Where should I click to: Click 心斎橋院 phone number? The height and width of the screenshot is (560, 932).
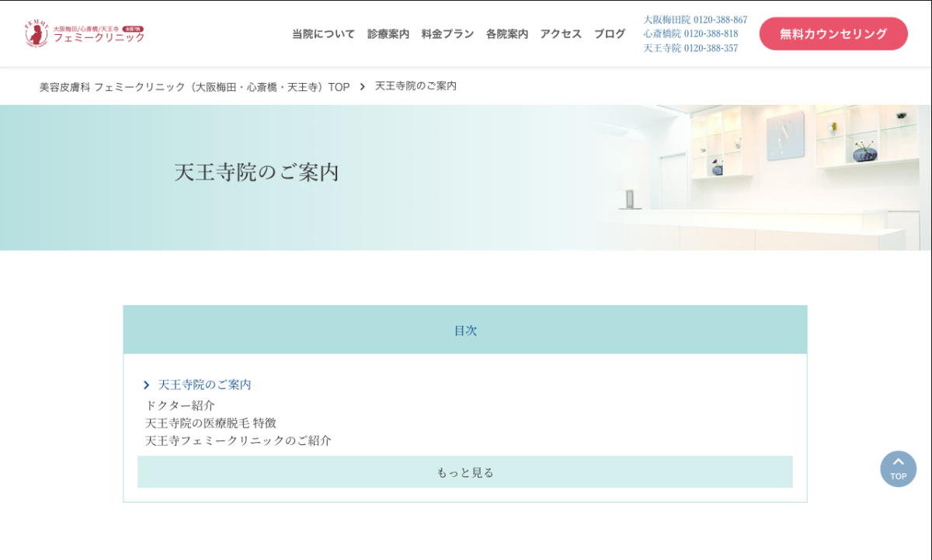tap(690, 33)
